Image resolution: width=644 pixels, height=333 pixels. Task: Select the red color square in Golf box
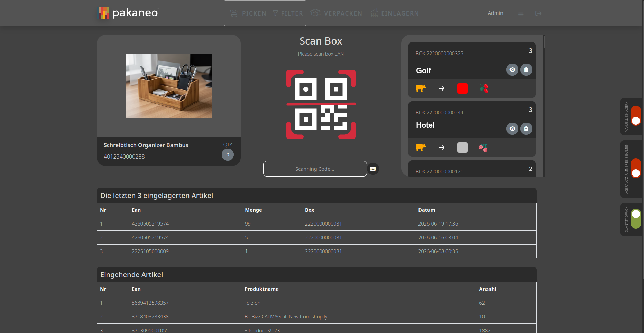[x=462, y=88]
